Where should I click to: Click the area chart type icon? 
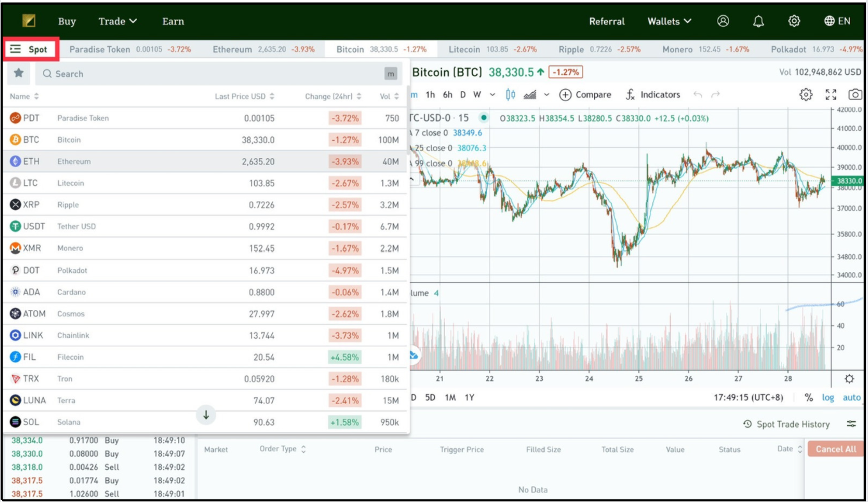(x=529, y=95)
